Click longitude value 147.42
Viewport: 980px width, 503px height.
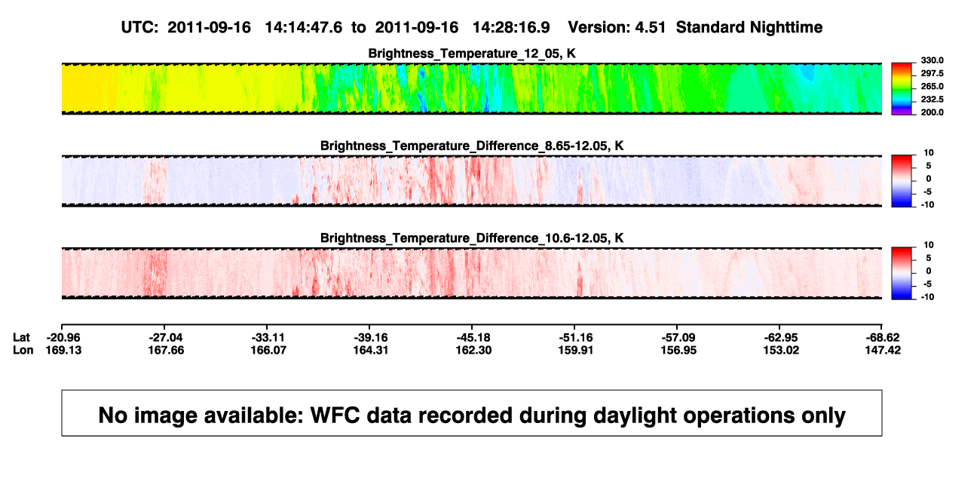883,350
